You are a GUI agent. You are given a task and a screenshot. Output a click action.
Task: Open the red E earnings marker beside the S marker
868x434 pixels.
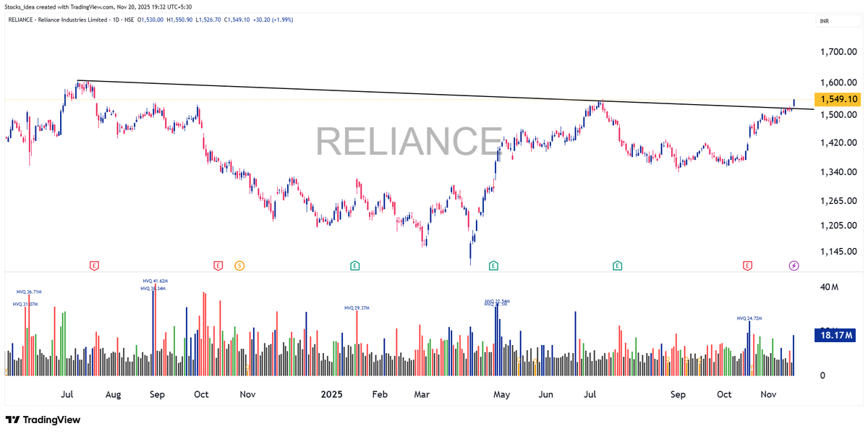pos(218,266)
